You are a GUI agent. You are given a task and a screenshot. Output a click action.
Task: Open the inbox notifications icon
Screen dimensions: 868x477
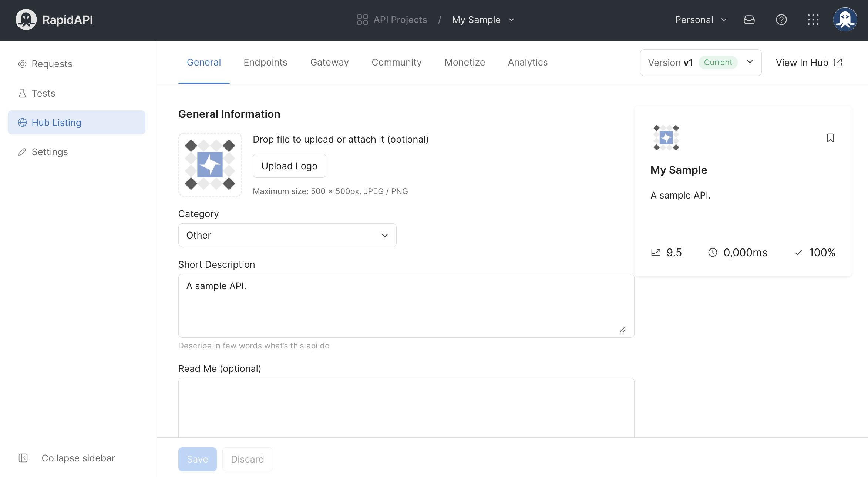pos(749,20)
